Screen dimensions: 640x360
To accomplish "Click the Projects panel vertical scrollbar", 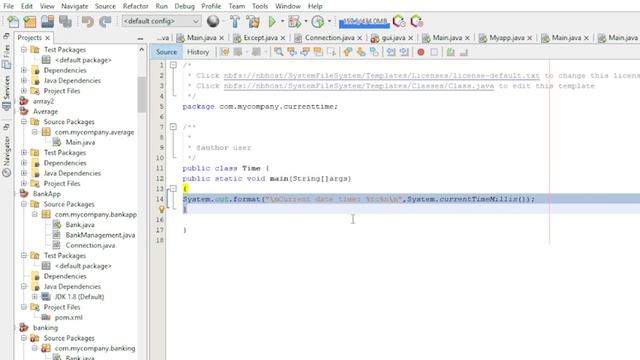I will 142,94.
